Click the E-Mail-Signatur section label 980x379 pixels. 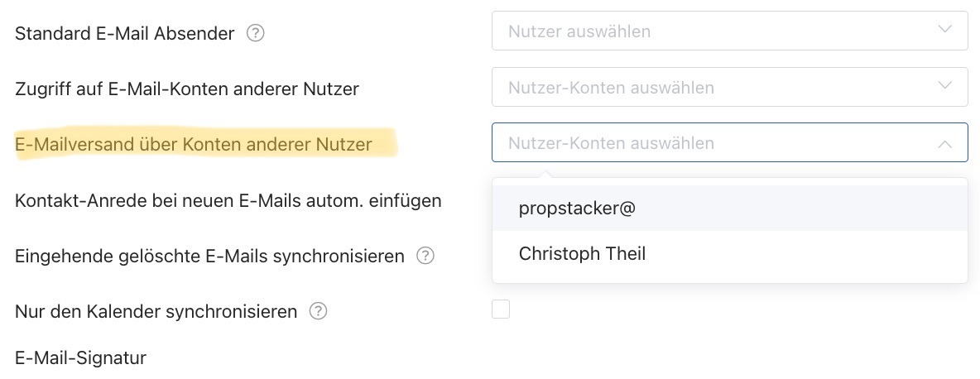(80, 357)
